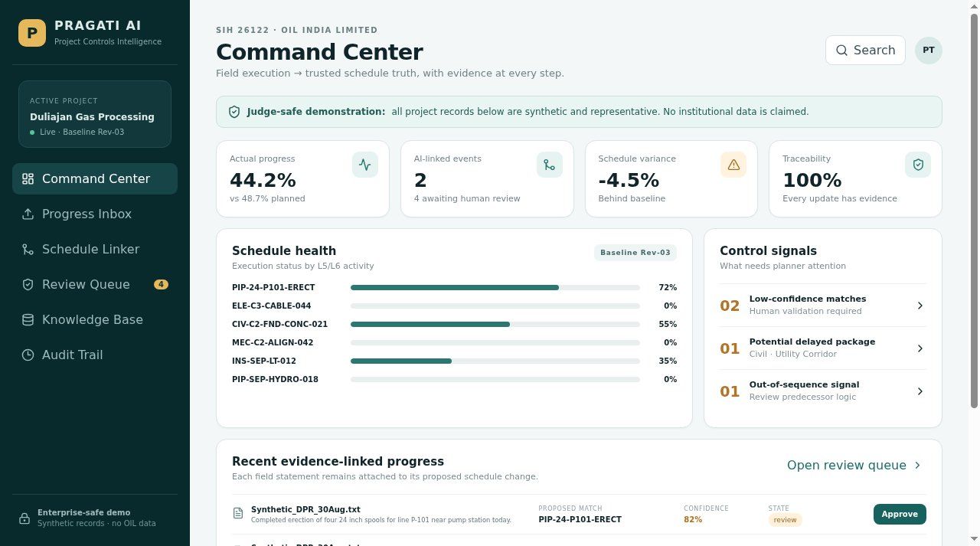Open the Command Center menu item

pyautogui.click(x=95, y=179)
